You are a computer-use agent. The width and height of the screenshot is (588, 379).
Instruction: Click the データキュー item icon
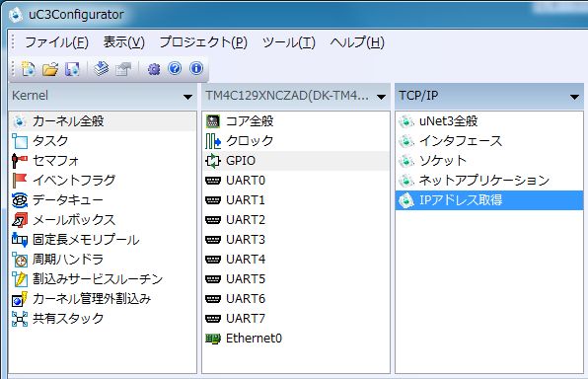pyautogui.click(x=20, y=200)
